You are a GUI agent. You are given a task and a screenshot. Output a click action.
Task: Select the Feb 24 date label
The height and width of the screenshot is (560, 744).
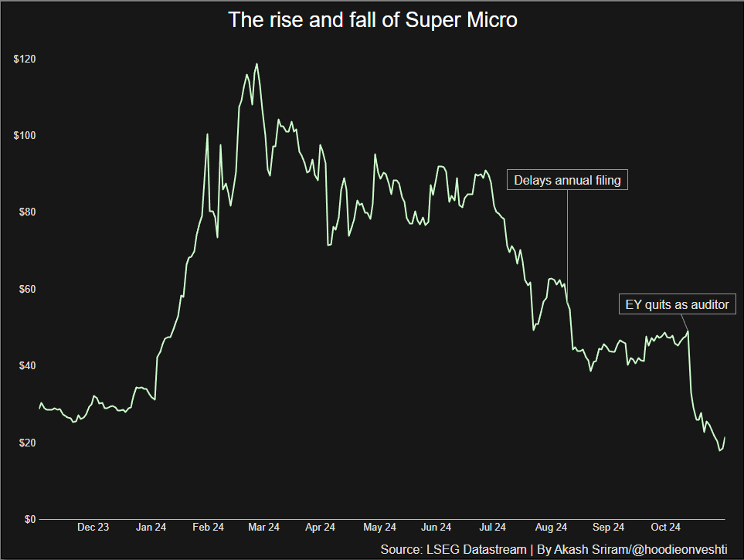coord(208,528)
